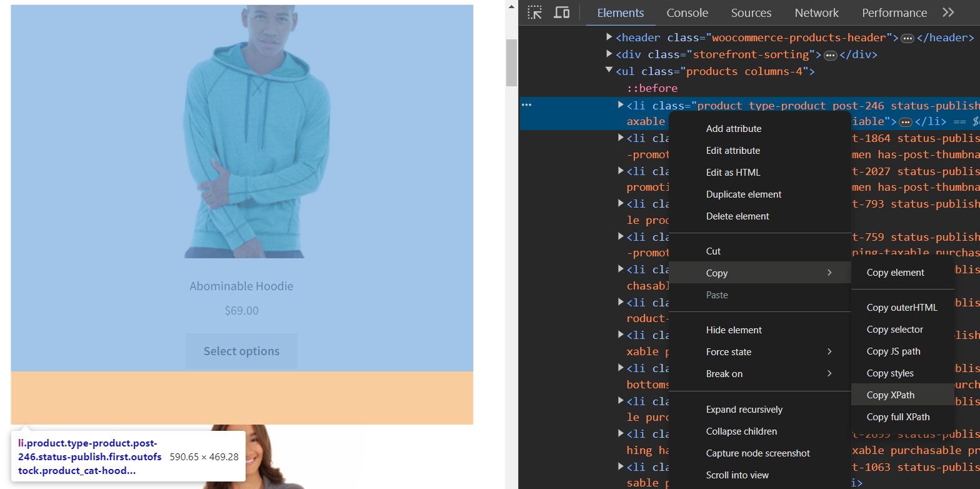980x489 pixels.
Task: Choose Copy styles
Action: point(902,373)
